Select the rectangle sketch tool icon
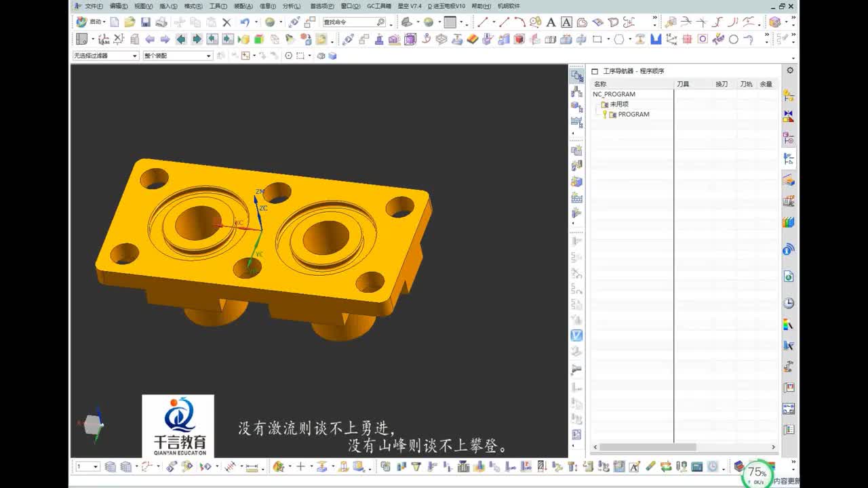 point(597,39)
